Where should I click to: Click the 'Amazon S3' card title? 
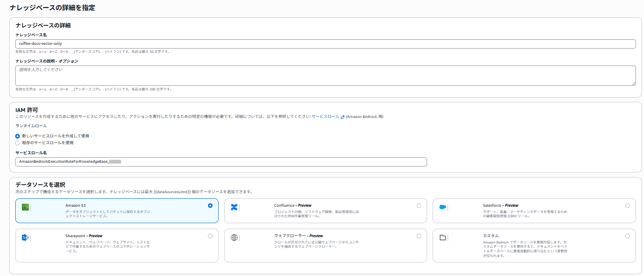pos(76,205)
